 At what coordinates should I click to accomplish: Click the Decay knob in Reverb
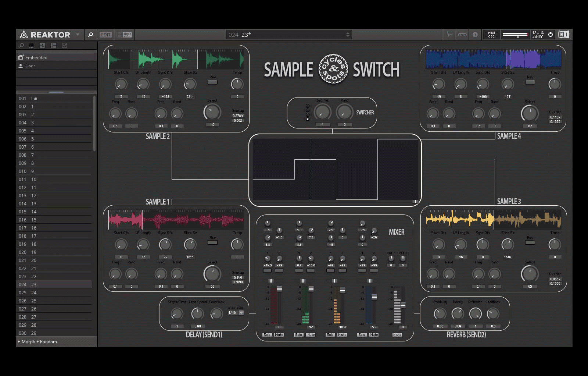tap(458, 314)
